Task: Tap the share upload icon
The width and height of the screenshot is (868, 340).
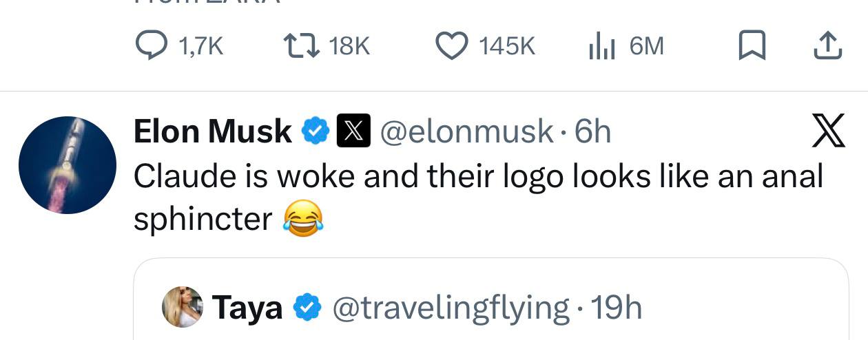Action: coord(827,46)
